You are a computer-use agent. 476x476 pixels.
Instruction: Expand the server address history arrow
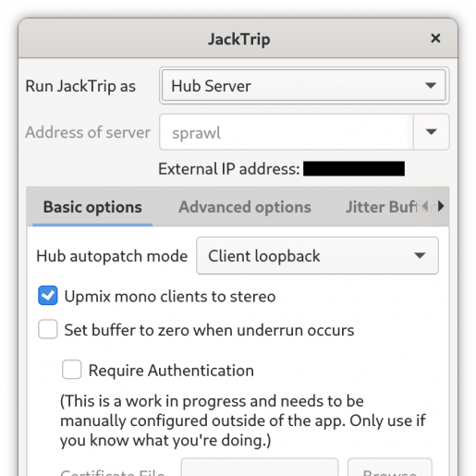pyautogui.click(x=431, y=132)
